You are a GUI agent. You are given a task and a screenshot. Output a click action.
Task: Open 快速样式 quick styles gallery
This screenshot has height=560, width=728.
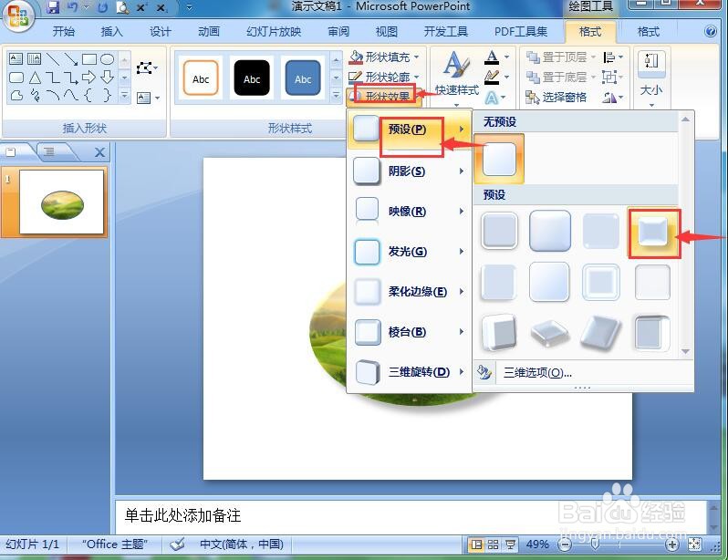456,78
